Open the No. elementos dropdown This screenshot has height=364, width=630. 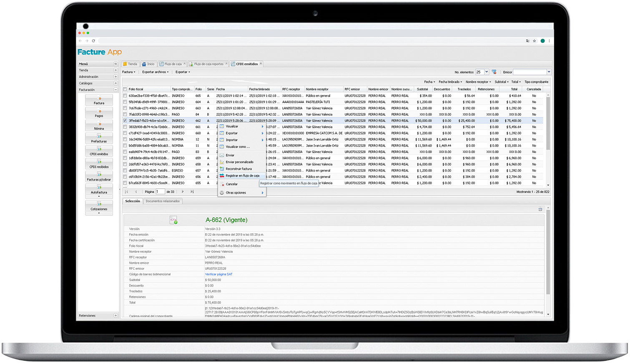(486, 72)
